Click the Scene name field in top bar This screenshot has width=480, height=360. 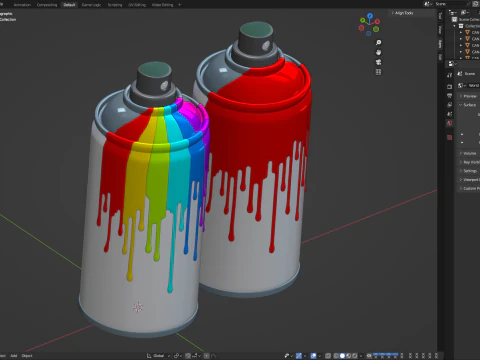450,4
